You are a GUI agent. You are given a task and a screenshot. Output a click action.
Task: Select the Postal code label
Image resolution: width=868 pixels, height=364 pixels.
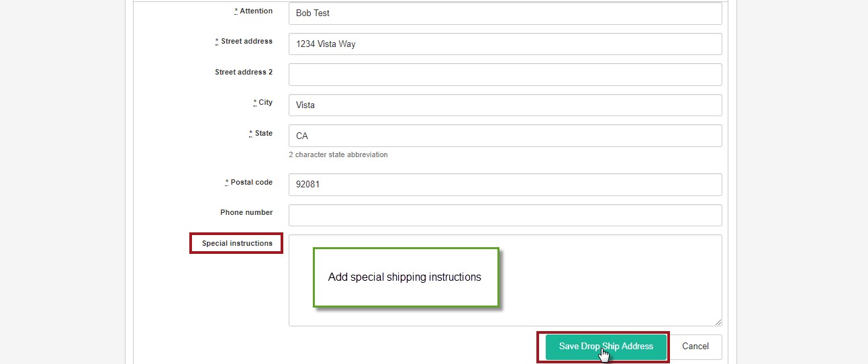pyautogui.click(x=251, y=183)
